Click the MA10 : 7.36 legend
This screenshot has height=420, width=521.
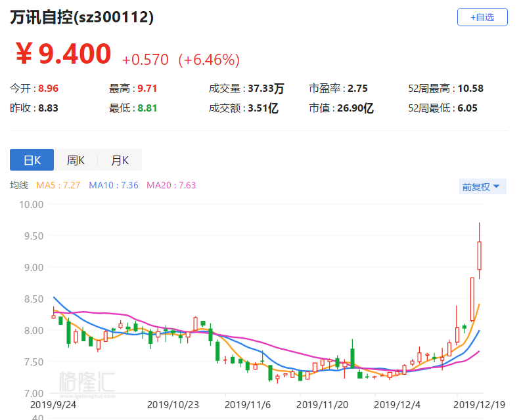click(x=113, y=185)
